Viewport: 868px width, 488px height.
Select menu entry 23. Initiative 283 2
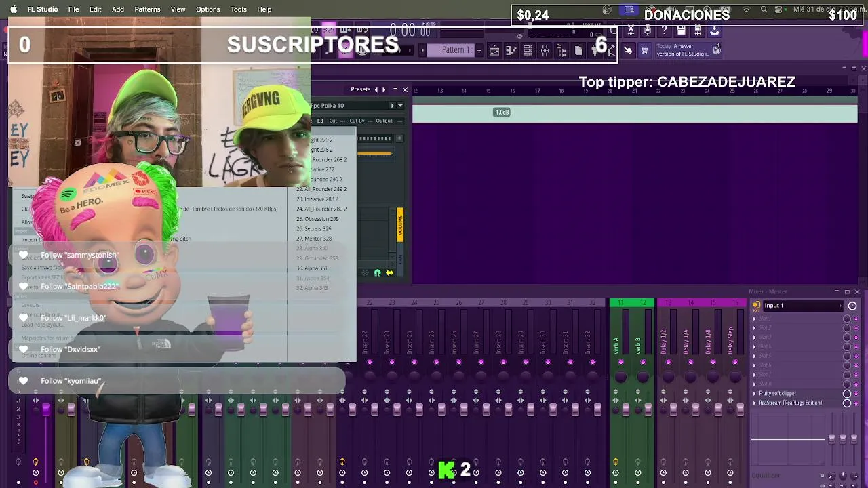317,199
